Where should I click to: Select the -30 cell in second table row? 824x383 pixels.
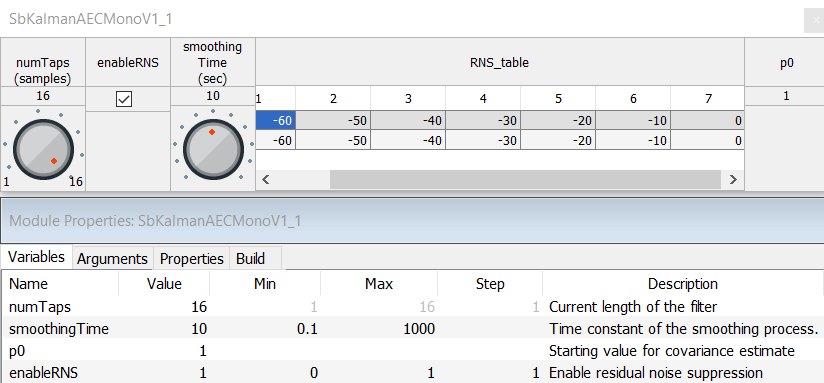pyautogui.click(x=483, y=140)
